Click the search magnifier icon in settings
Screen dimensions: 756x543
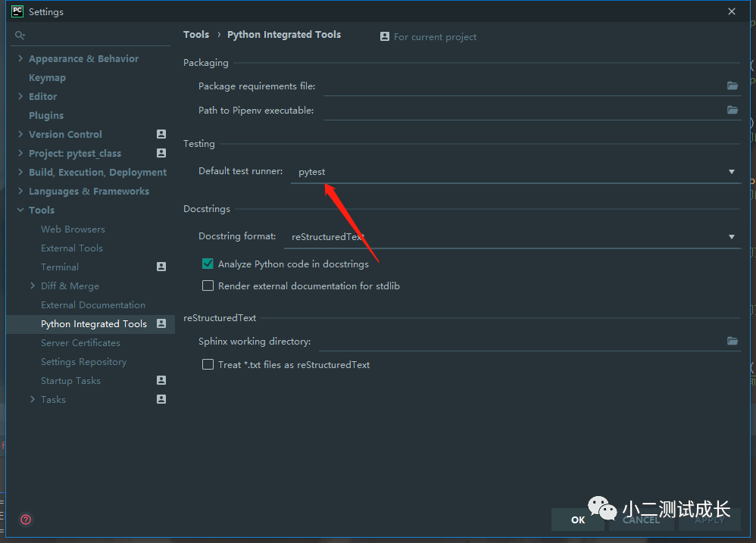pos(20,36)
